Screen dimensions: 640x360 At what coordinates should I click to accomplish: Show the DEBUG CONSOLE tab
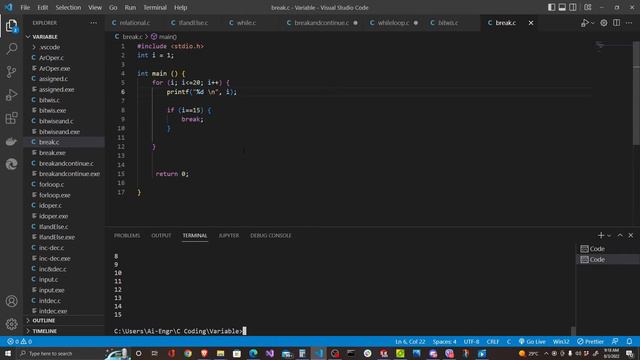pos(271,236)
